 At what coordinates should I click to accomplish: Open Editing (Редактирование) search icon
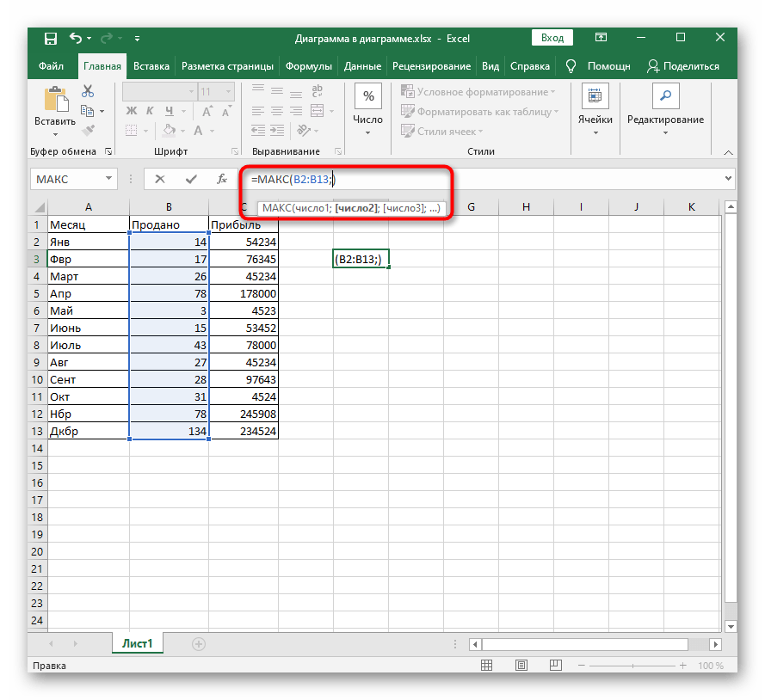(664, 96)
